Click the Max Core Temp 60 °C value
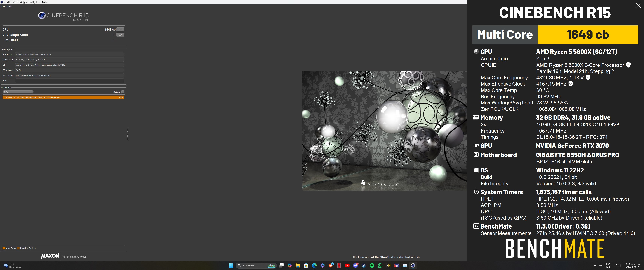 click(543, 90)
